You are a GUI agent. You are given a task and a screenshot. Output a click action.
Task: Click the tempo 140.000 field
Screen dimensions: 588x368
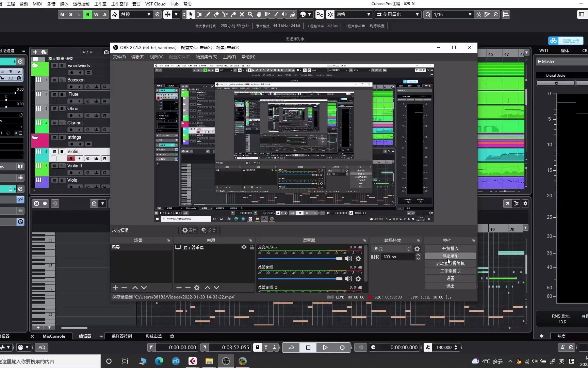point(444,348)
